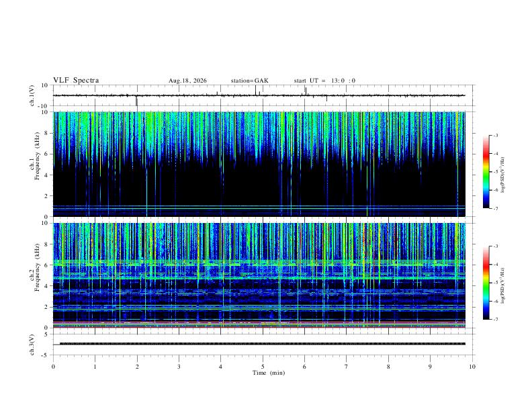Click the station=GAK label
Screen dimensions: 532x411
[x=249, y=81]
